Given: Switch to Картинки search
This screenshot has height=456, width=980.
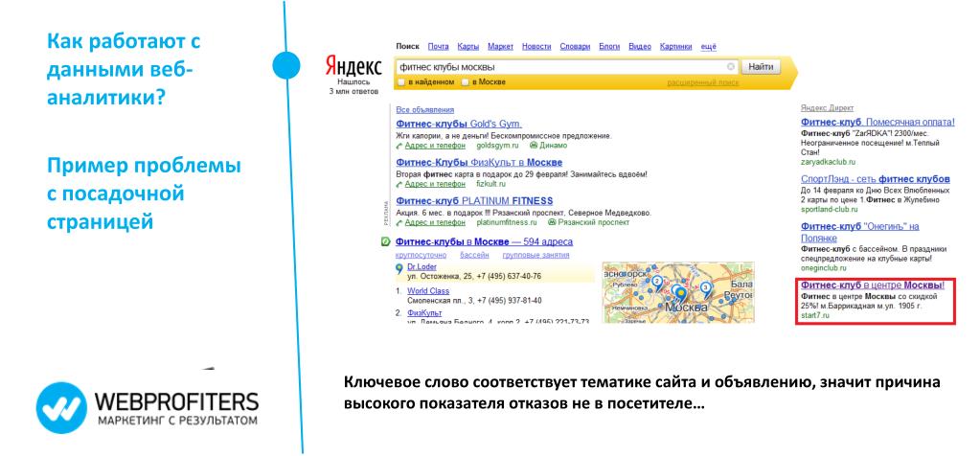Looking at the screenshot, I should (x=675, y=47).
